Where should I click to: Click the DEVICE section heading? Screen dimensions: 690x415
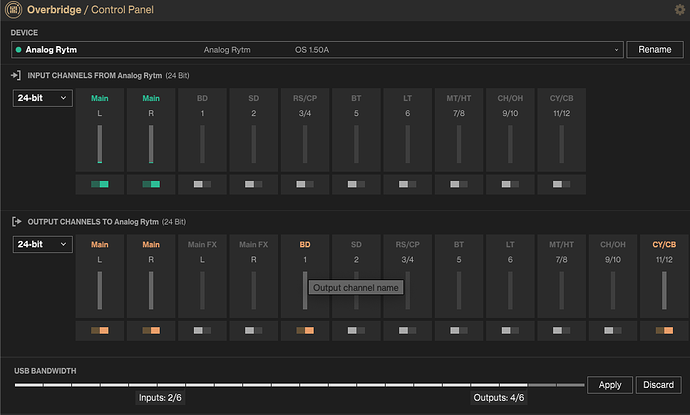(24, 33)
